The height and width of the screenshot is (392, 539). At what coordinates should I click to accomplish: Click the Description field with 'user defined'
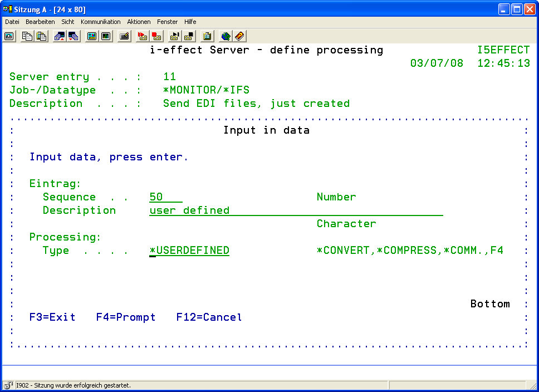(x=296, y=210)
